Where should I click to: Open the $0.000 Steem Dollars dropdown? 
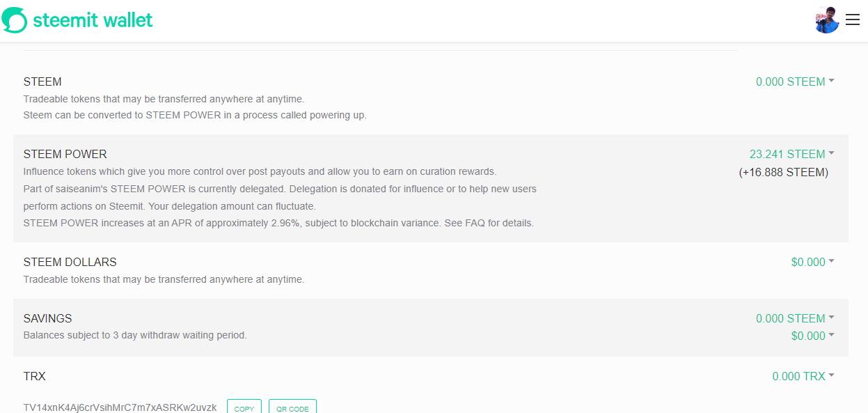812,262
